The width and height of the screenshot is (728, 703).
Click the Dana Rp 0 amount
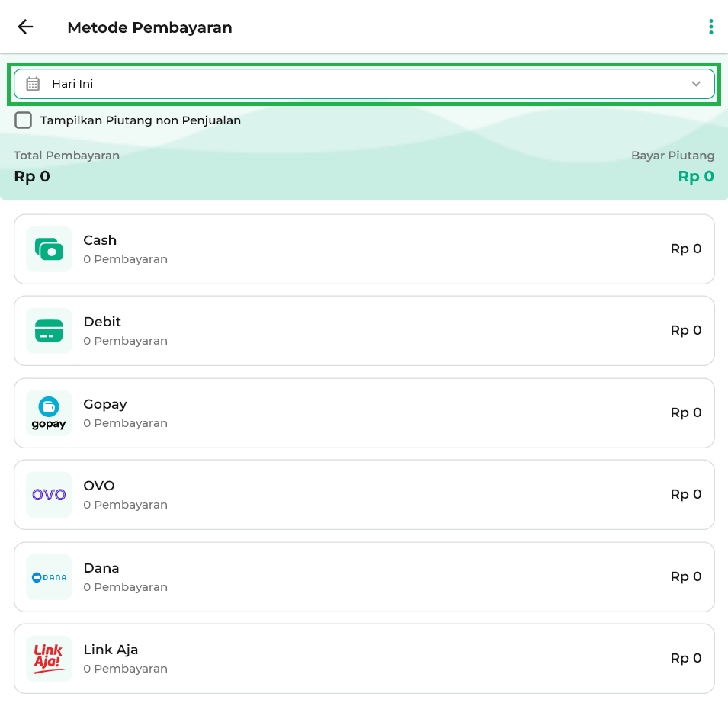coord(685,576)
